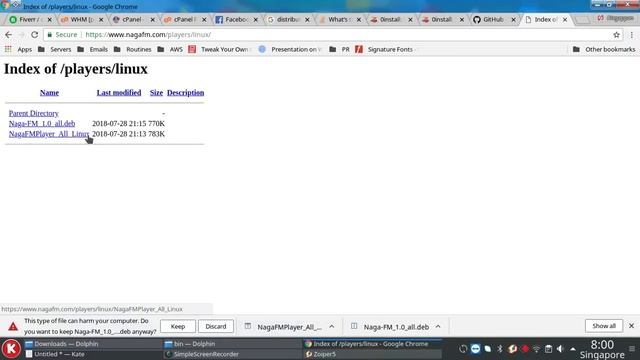
Task: Download NagaFMPlayer_All_Linux file link
Action: tap(49, 134)
